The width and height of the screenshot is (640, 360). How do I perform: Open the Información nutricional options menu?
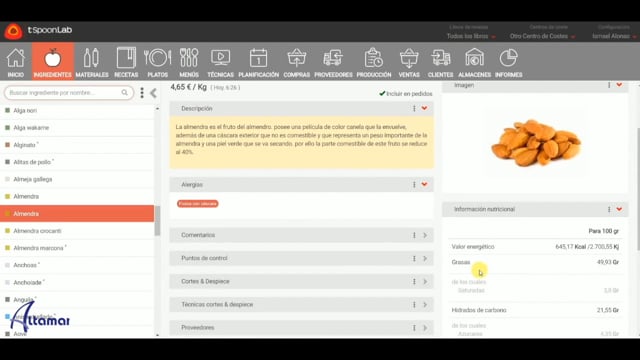[x=609, y=209]
